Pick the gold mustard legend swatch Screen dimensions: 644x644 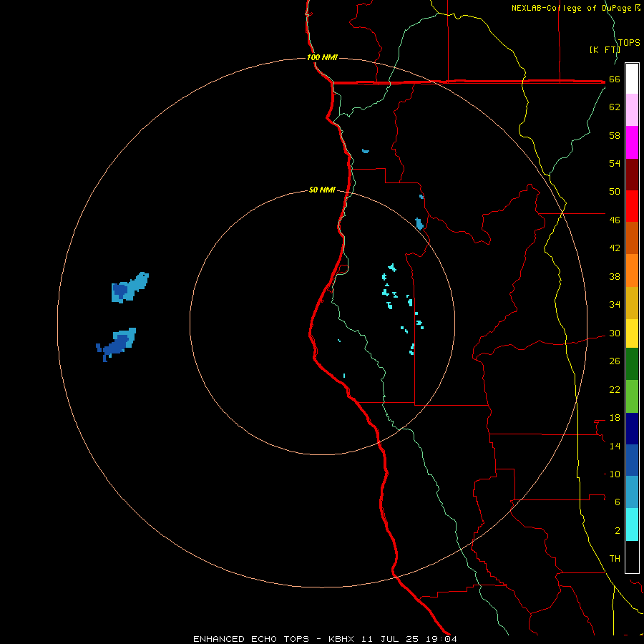[632, 303]
